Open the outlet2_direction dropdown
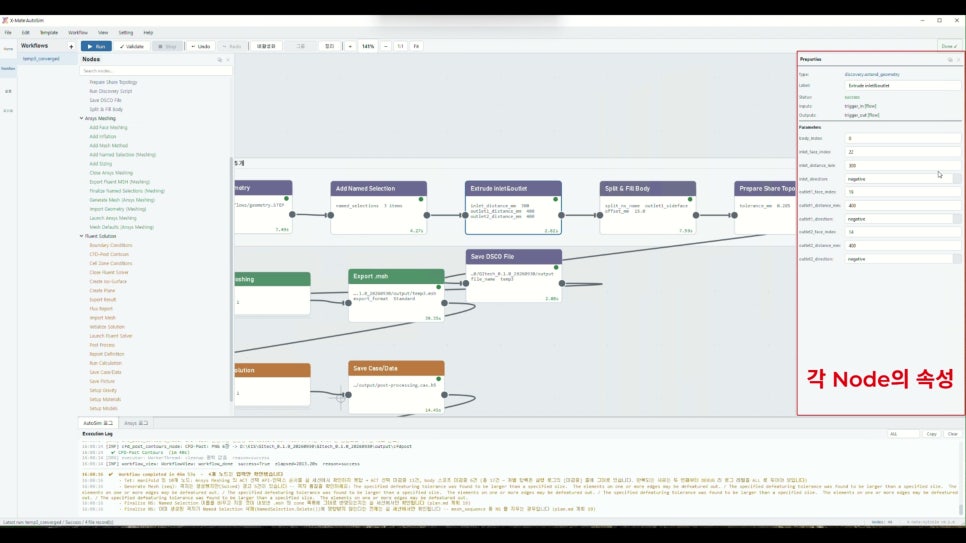 click(x=903, y=259)
